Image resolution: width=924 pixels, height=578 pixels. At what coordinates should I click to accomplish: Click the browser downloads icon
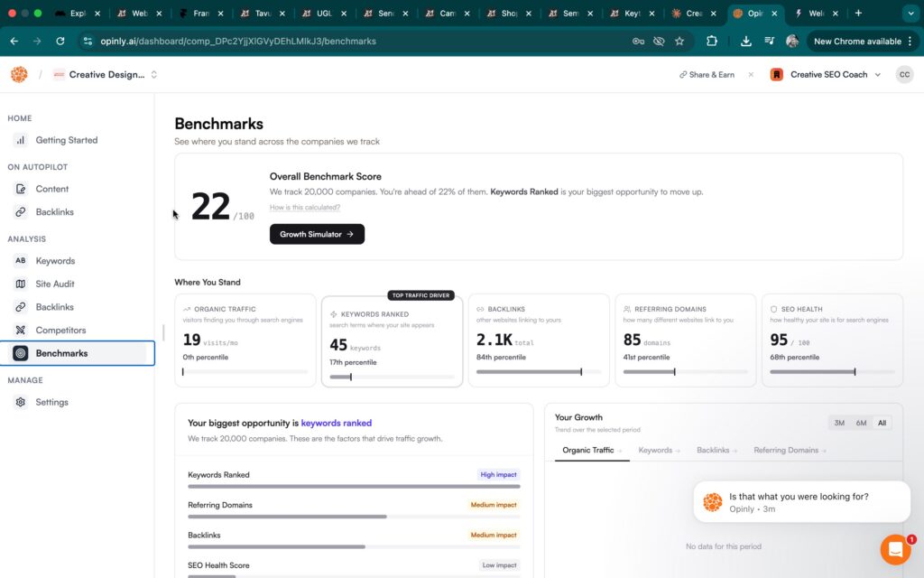pos(745,42)
